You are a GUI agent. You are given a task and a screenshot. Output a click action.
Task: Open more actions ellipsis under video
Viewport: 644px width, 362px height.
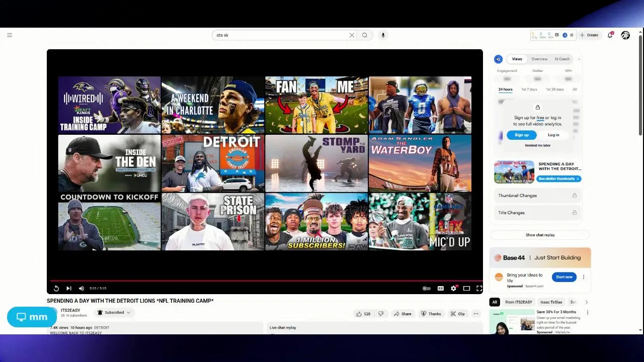(476, 314)
